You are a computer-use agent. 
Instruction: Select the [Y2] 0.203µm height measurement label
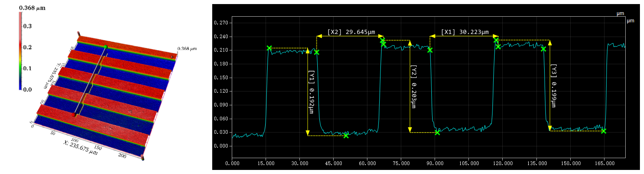tap(414, 87)
